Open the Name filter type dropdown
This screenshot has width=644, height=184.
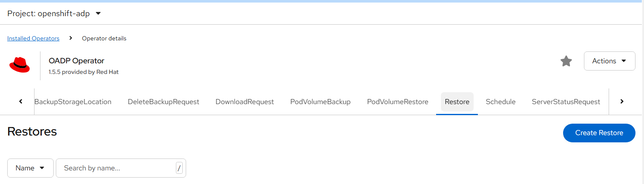pyautogui.click(x=30, y=168)
